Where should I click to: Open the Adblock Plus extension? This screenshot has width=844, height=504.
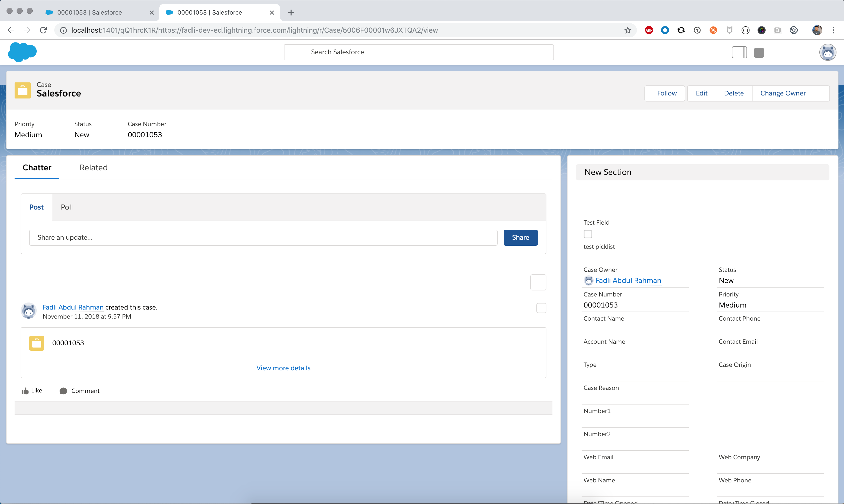point(649,30)
